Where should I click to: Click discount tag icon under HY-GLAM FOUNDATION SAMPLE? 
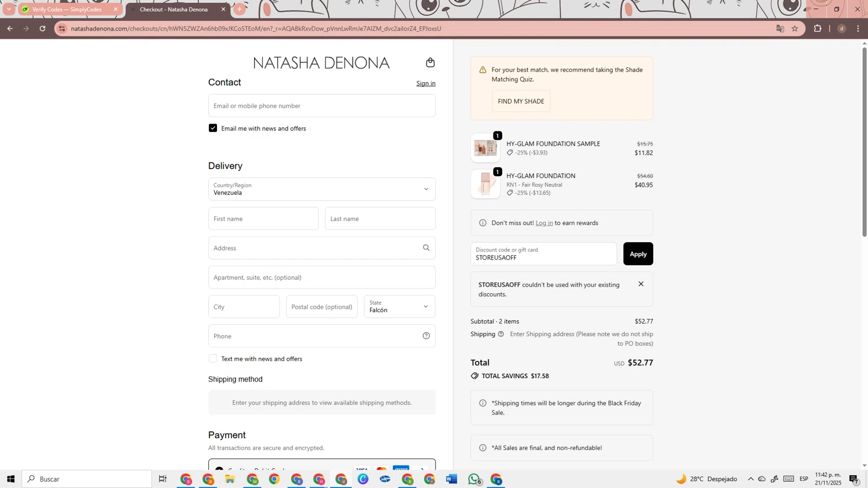(510, 153)
